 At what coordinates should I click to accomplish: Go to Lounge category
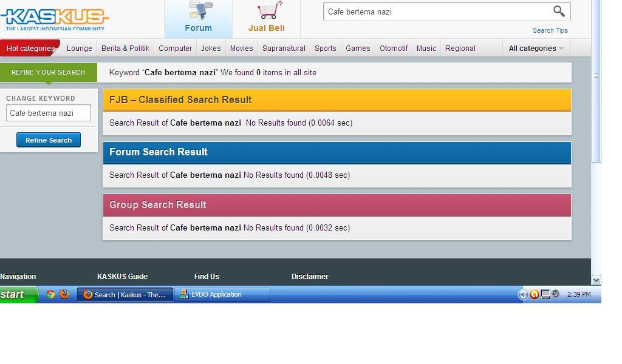[x=80, y=49]
